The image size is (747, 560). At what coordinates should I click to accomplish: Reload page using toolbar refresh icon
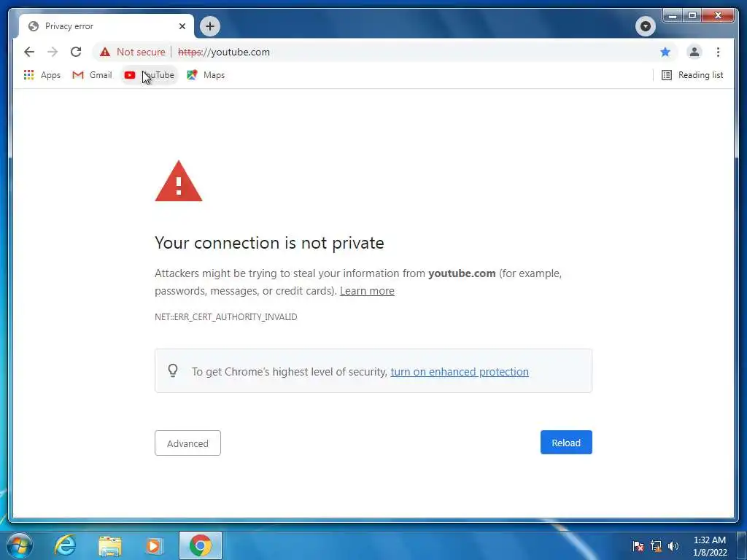[76, 52]
